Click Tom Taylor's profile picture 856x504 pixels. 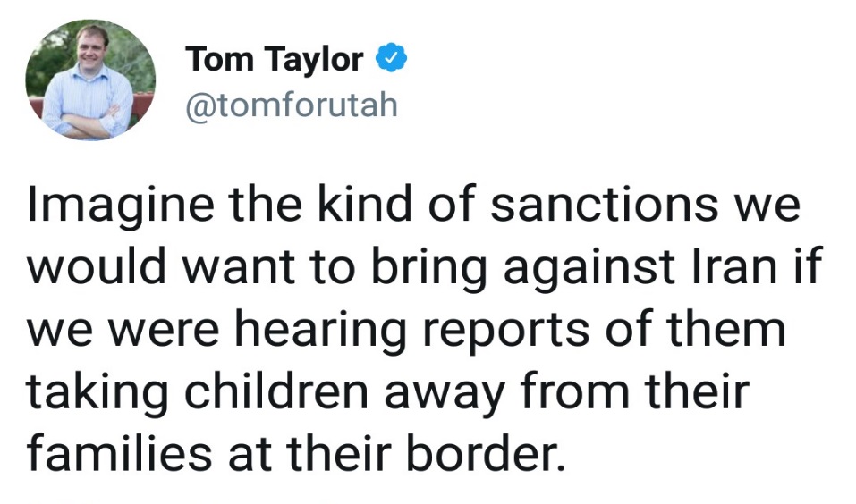click(x=90, y=80)
